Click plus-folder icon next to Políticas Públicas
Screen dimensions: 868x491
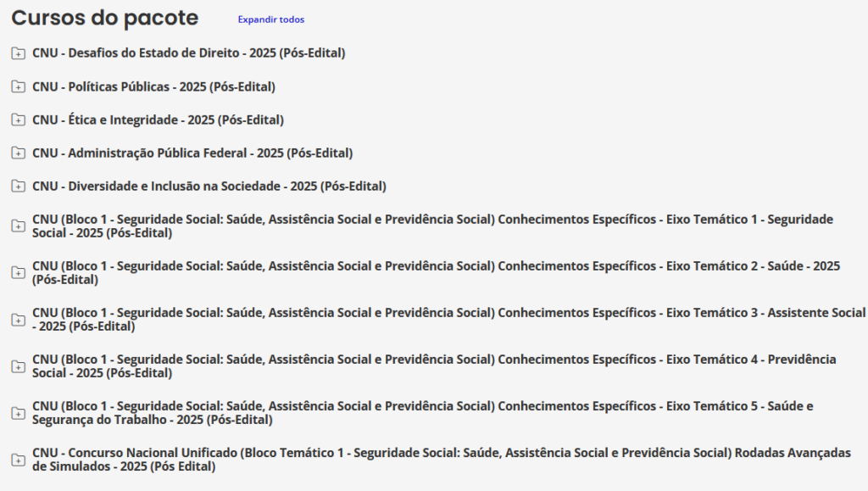pyautogui.click(x=18, y=86)
